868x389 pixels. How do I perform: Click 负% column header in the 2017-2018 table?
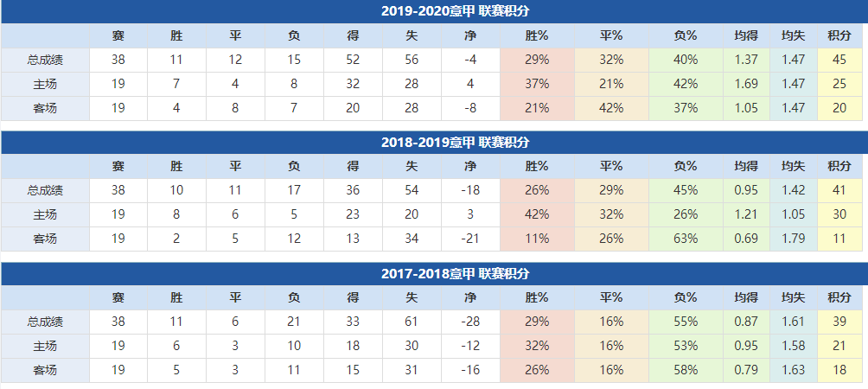(x=686, y=298)
